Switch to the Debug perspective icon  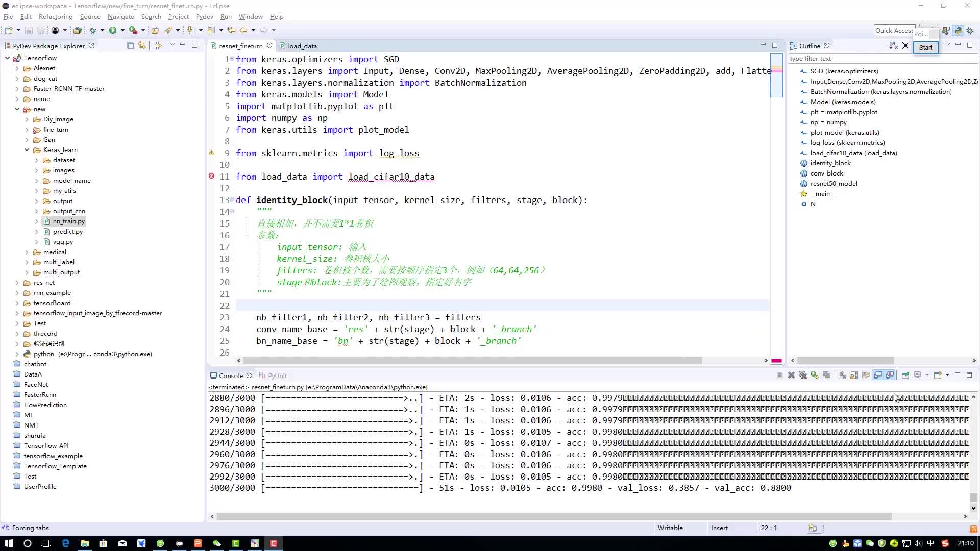point(970,31)
